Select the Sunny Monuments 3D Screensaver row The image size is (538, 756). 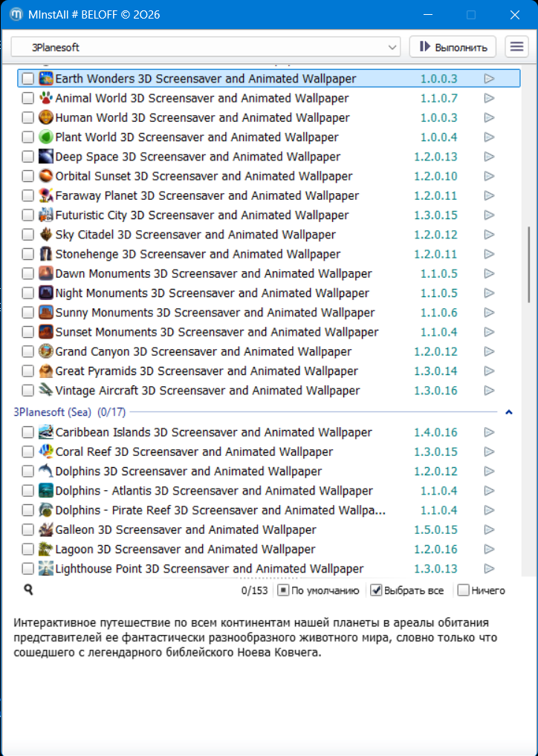(269, 313)
